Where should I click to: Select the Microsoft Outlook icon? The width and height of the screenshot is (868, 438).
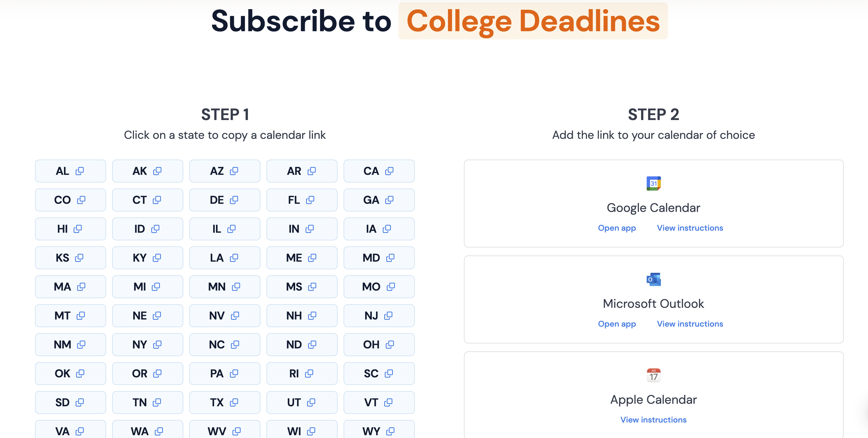pos(653,279)
